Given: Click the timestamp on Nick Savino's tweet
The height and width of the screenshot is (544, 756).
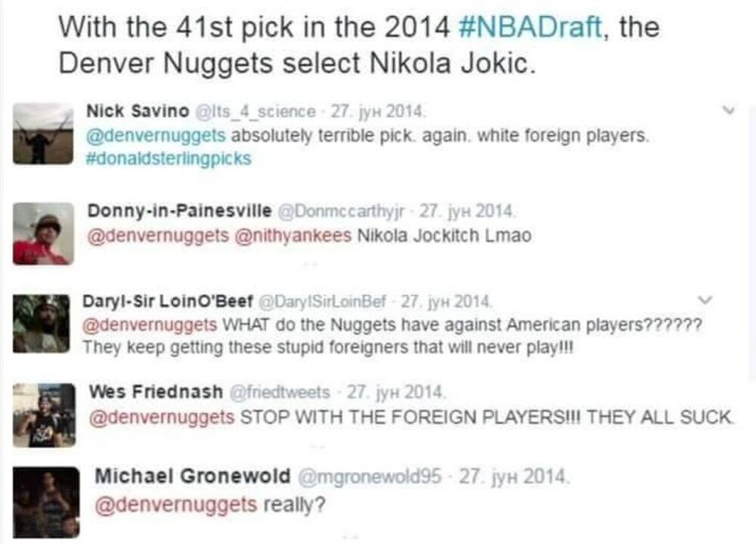Looking at the screenshot, I should (377, 111).
